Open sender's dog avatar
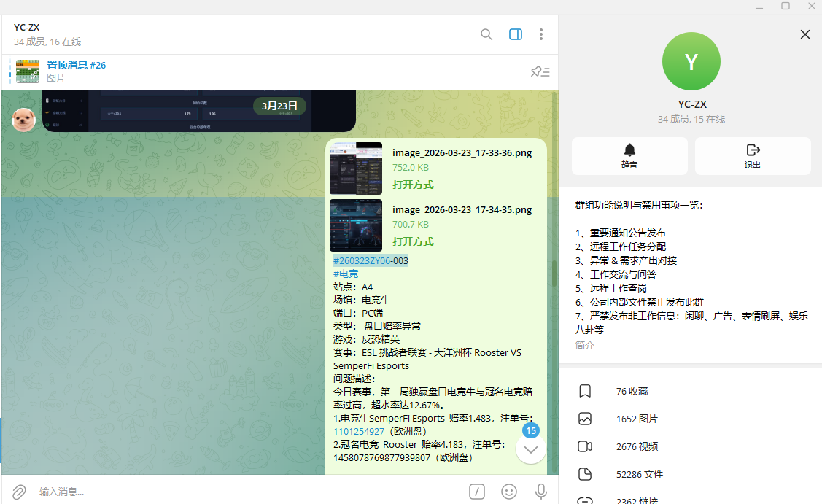The image size is (822, 504). [x=23, y=120]
